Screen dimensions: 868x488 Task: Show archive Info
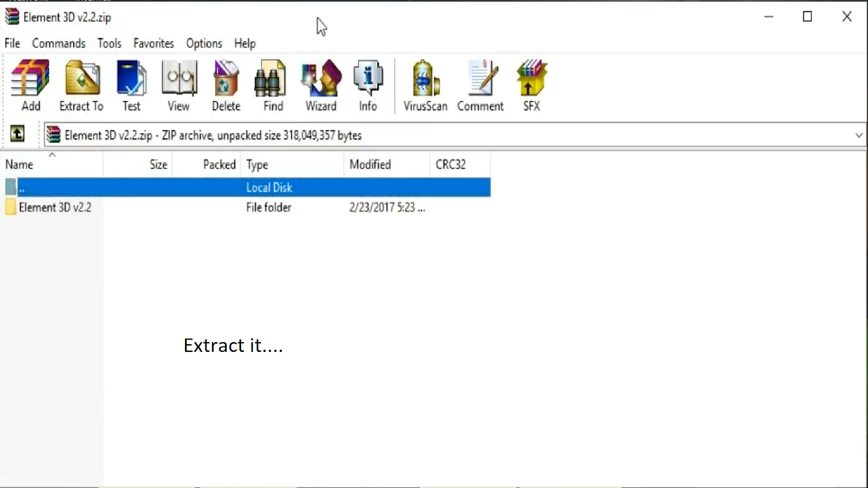click(368, 85)
